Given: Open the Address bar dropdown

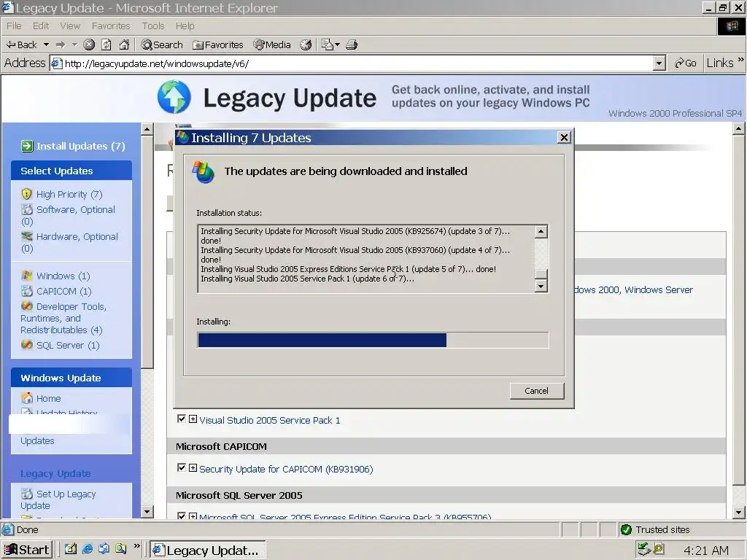Looking at the screenshot, I should coord(659,63).
